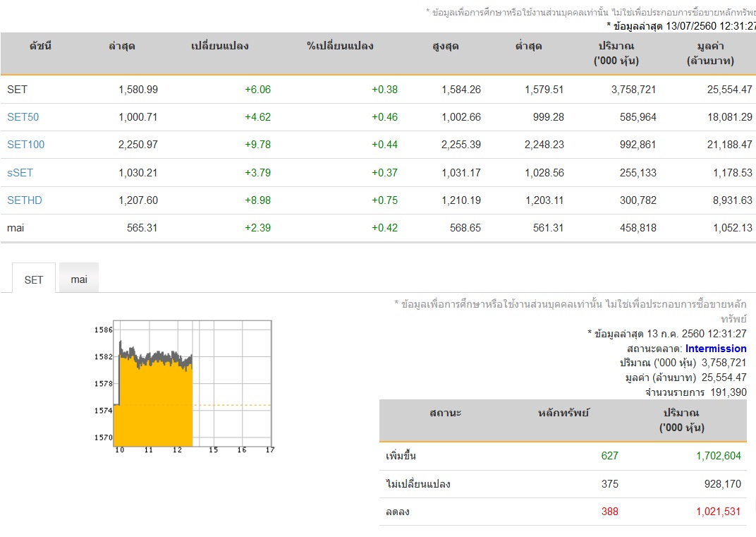Select SETHD percent change +0.75
Image resolution: width=756 pixels, height=537 pixels.
[384, 200]
